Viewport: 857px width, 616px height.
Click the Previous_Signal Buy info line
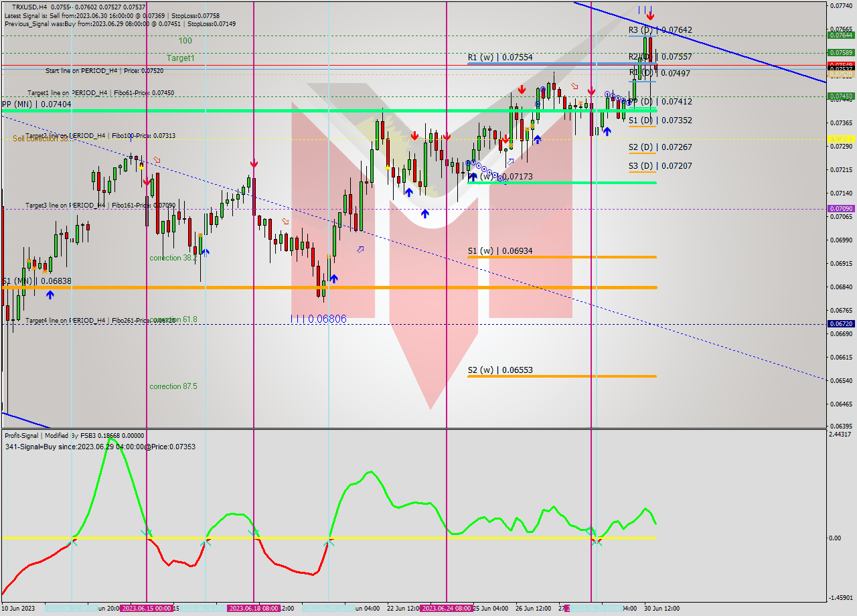click(x=120, y=24)
